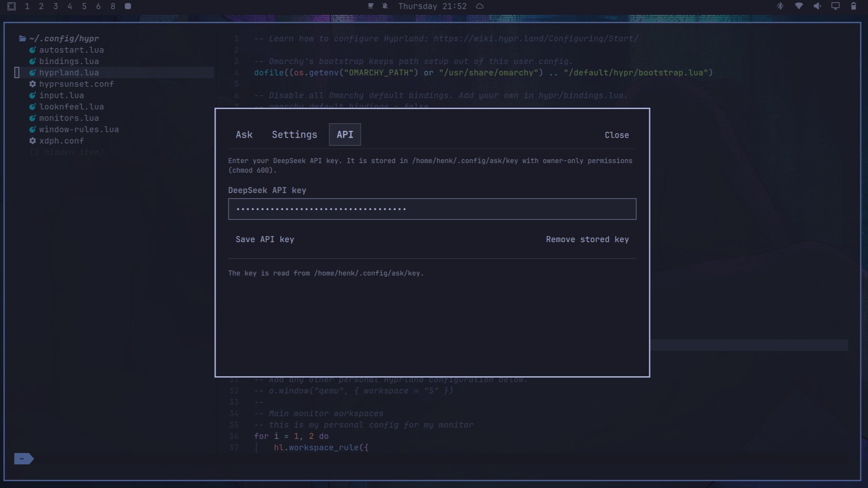Open looknfeel.lua in the file tree
868x488 pixels.
71,107
